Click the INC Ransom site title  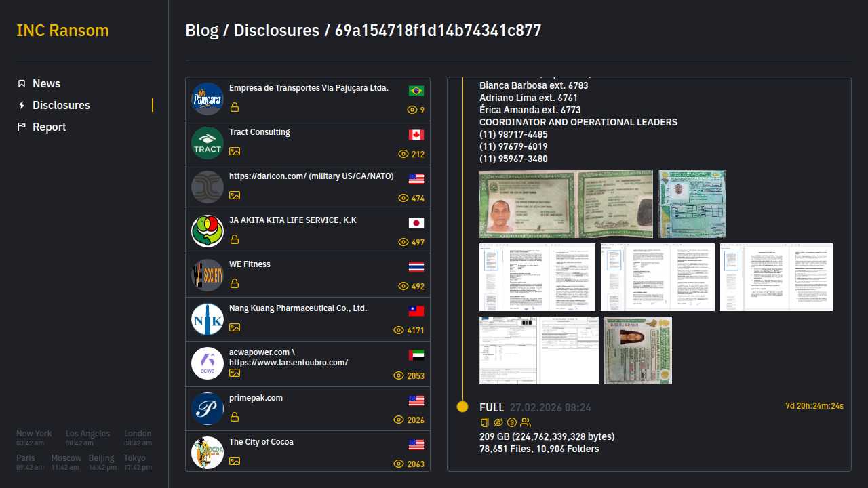62,30
